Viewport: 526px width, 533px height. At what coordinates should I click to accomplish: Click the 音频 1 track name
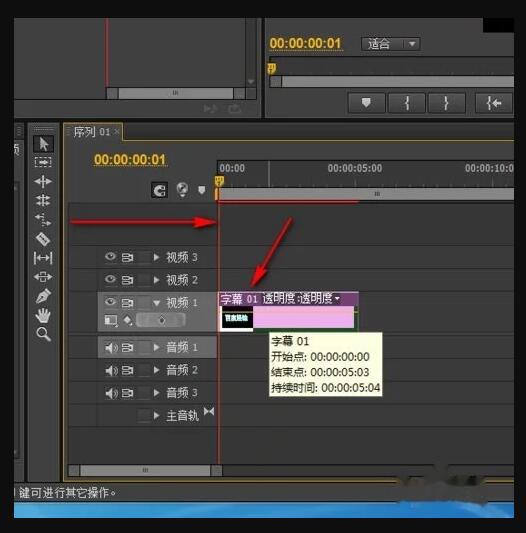182,347
